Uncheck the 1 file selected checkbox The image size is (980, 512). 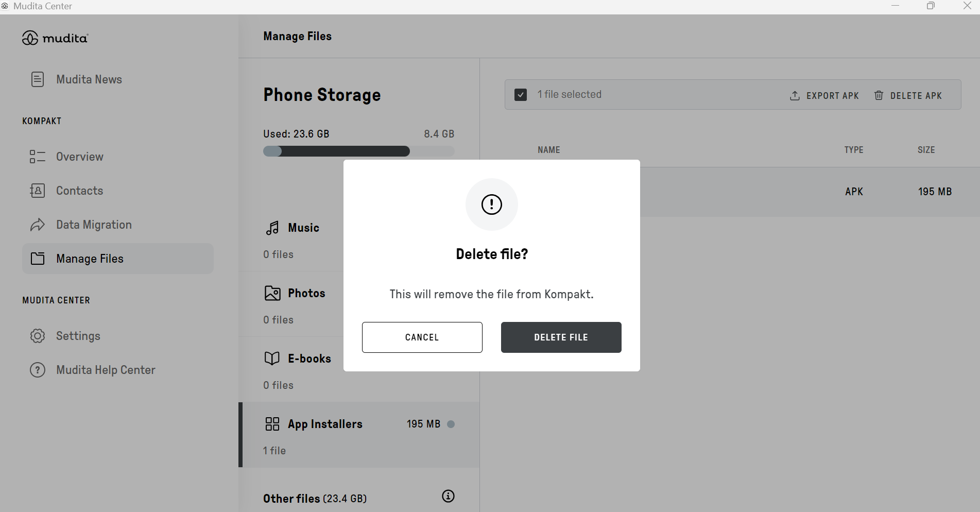pos(521,95)
